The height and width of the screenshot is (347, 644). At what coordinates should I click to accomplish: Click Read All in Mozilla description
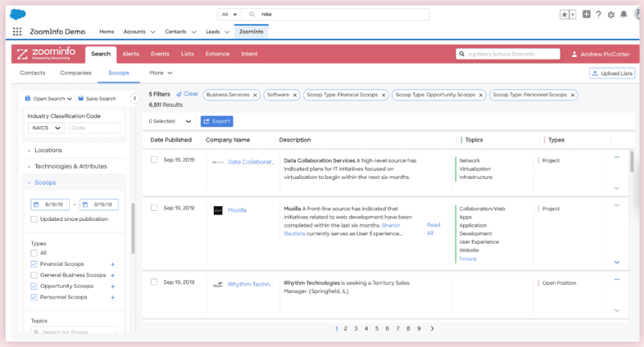[x=434, y=229]
